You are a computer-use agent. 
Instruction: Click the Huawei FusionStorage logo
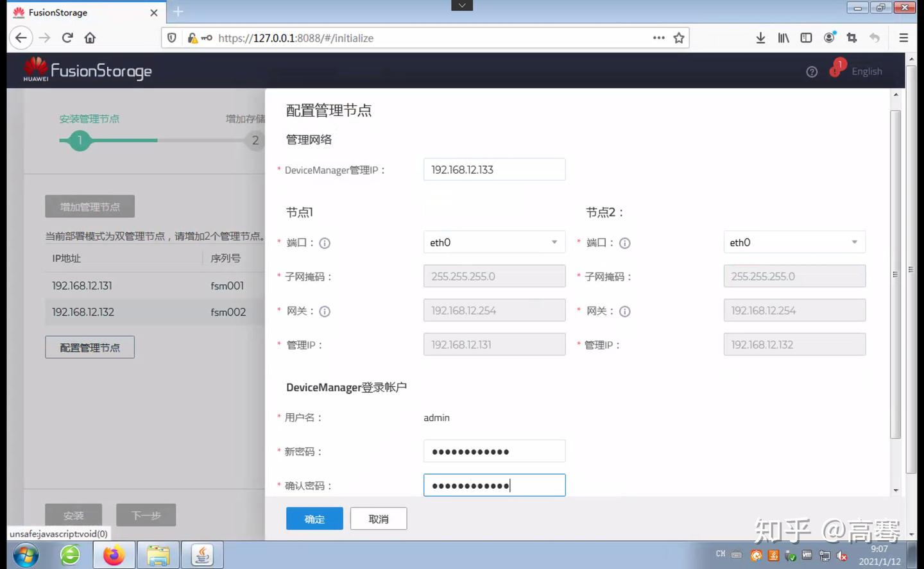[86, 70]
